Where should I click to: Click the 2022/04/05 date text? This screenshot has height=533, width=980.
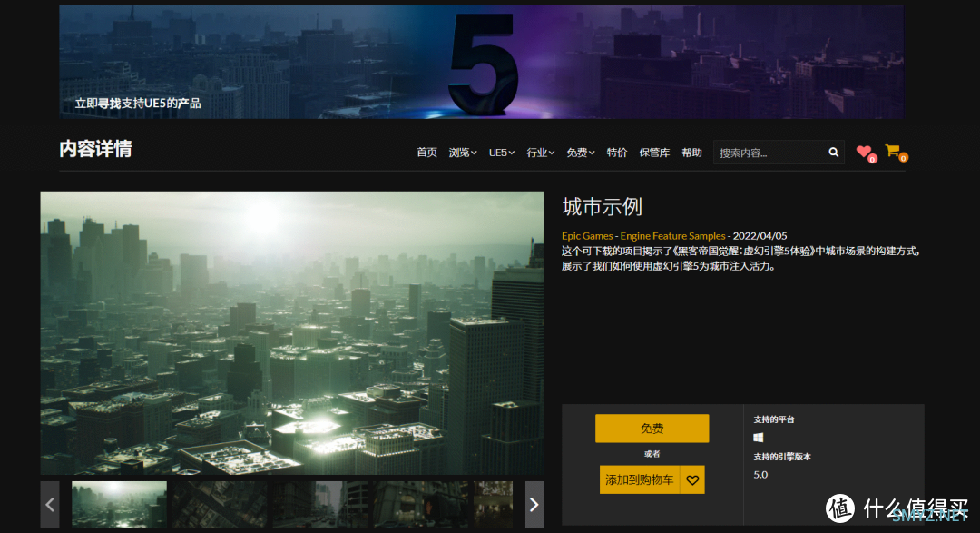coord(760,236)
